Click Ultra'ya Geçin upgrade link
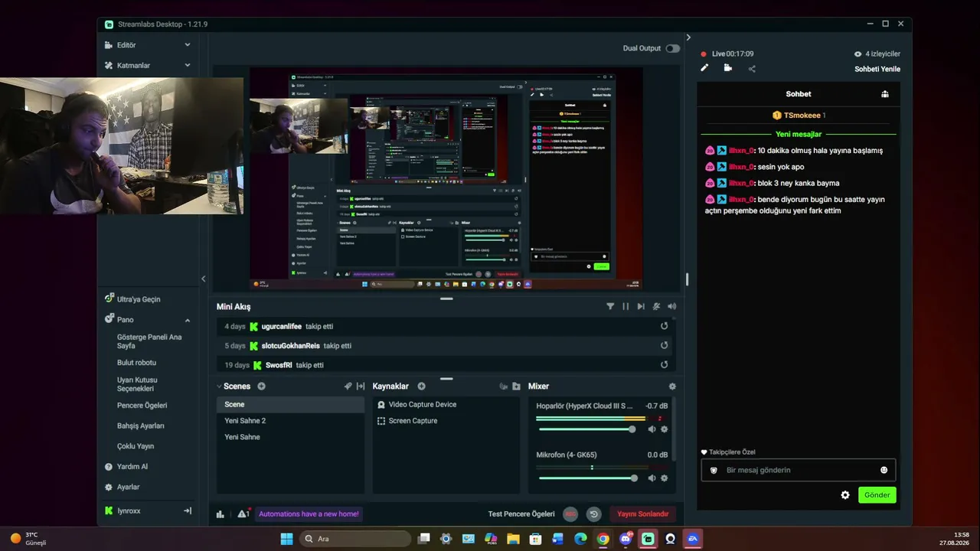This screenshot has height=551, width=980. click(x=132, y=299)
